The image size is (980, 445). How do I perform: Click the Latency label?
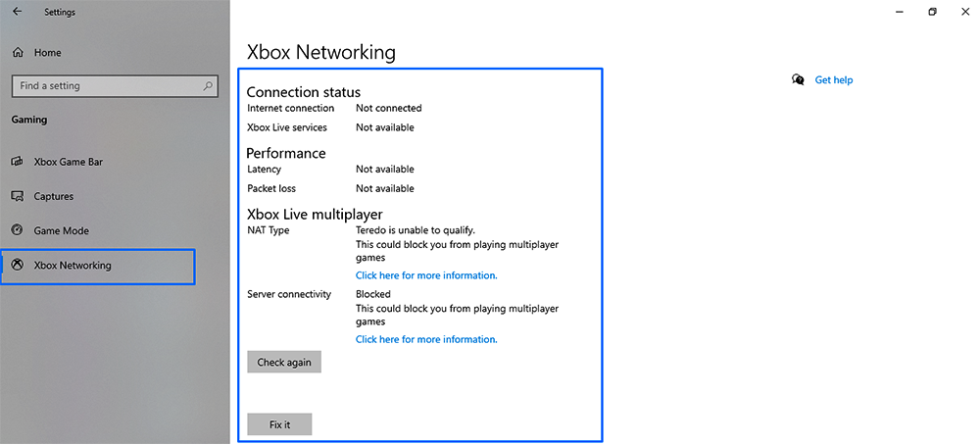coord(264,170)
